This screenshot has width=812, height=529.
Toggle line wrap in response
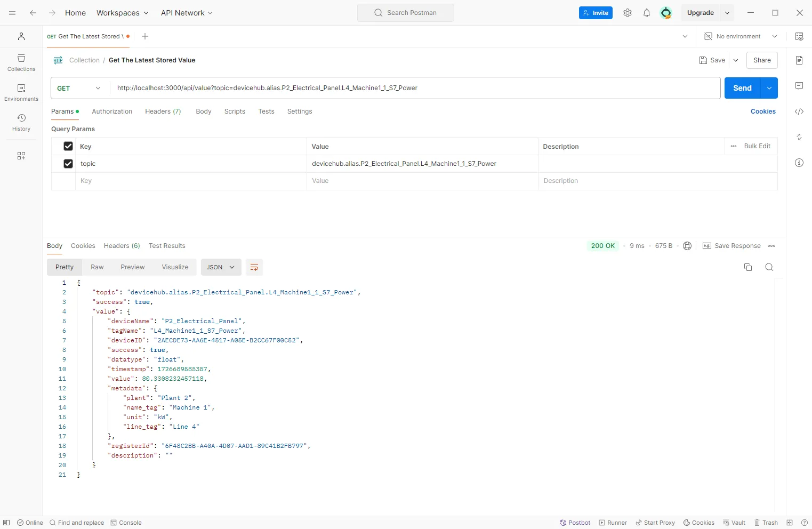(254, 267)
